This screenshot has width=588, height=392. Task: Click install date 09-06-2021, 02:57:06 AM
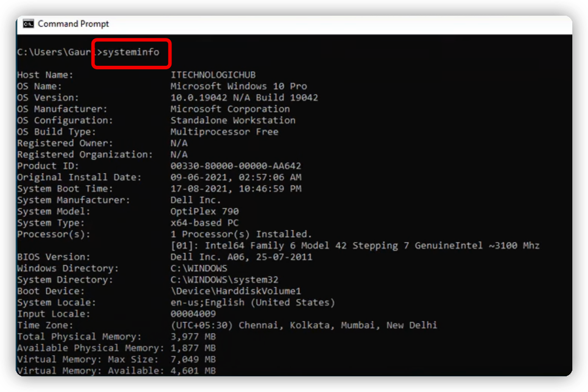click(x=236, y=178)
